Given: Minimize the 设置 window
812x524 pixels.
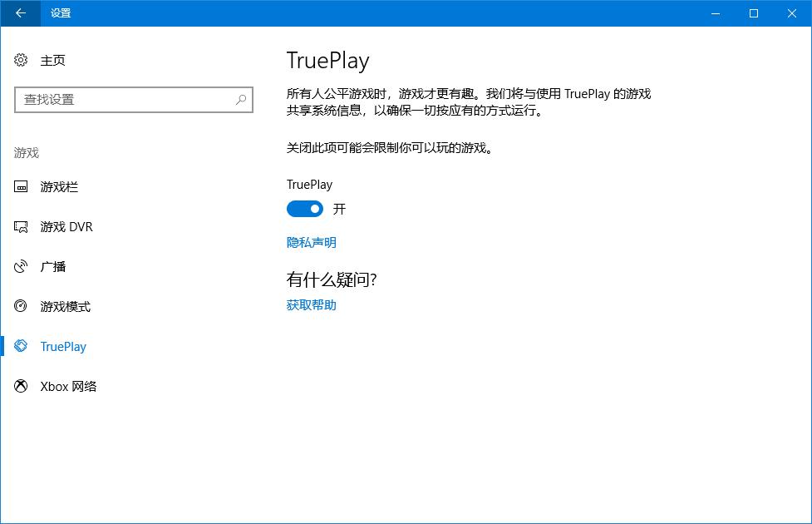Looking at the screenshot, I should click(716, 13).
